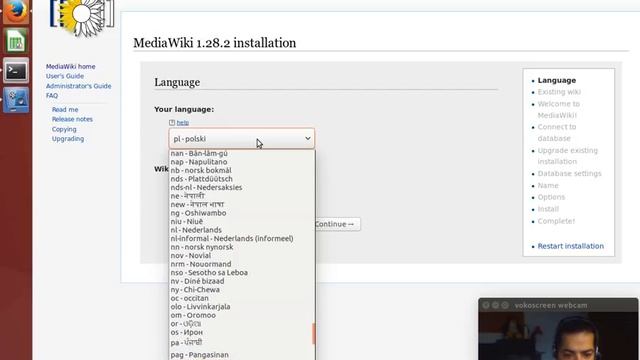The image size is (640, 360).
Task: Click the Options step
Action: coord(551,197)
